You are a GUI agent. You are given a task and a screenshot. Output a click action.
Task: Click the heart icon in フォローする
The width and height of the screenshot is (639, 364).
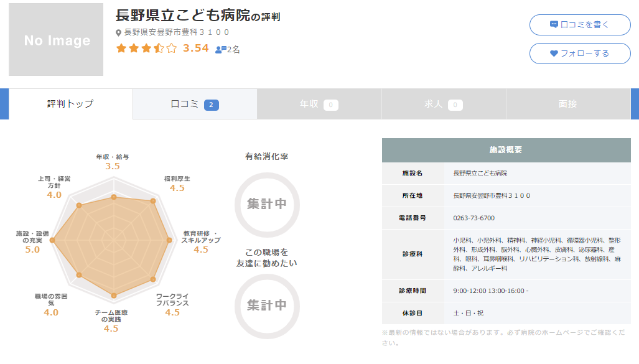click(554, 54)
